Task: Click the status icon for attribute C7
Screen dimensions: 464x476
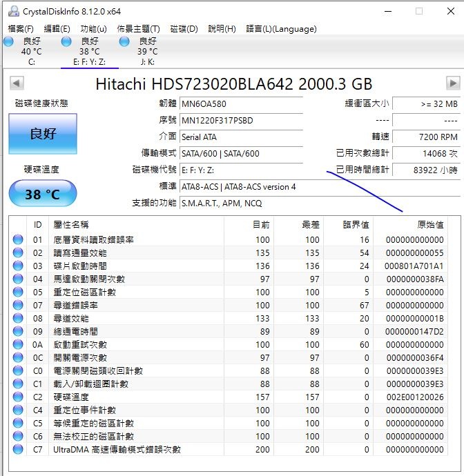Action: 18,449
